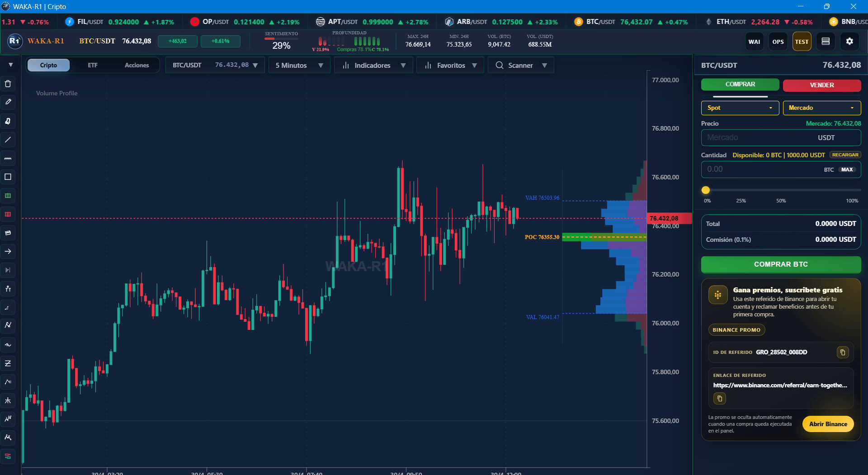Click the ETH/USDT ticker in top bar
Viewport: 868px width, 475px height.
(759, 22)
